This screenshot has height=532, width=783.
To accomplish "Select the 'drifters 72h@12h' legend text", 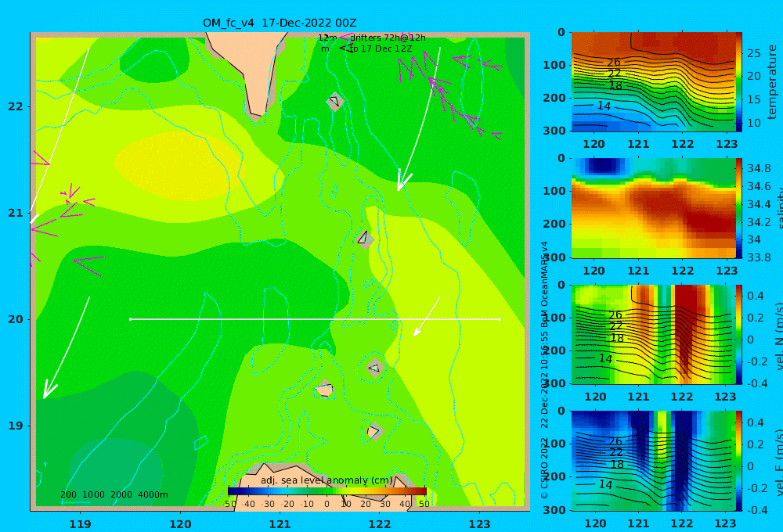I will click(388, 38).
